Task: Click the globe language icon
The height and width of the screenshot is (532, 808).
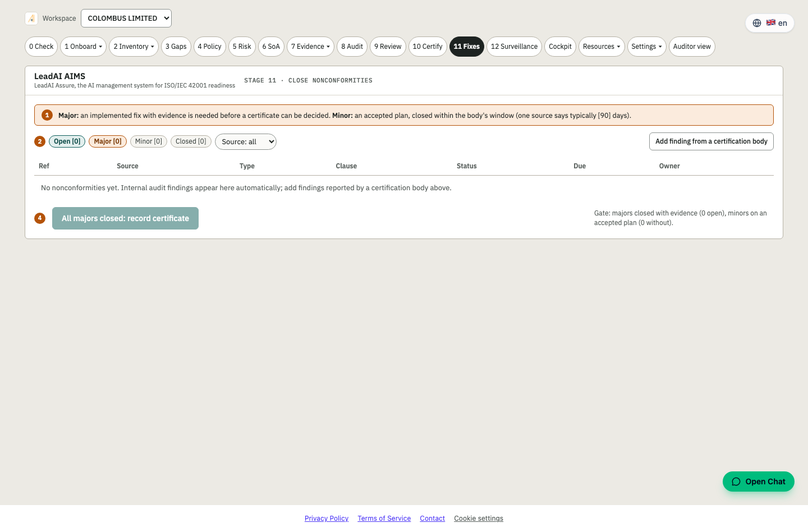Action: coord(757,23)
